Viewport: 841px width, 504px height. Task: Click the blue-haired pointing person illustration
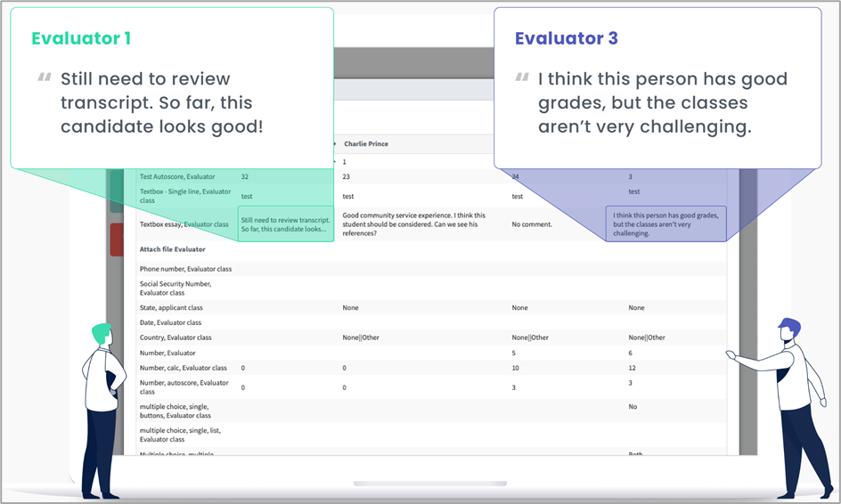(784, 405)
